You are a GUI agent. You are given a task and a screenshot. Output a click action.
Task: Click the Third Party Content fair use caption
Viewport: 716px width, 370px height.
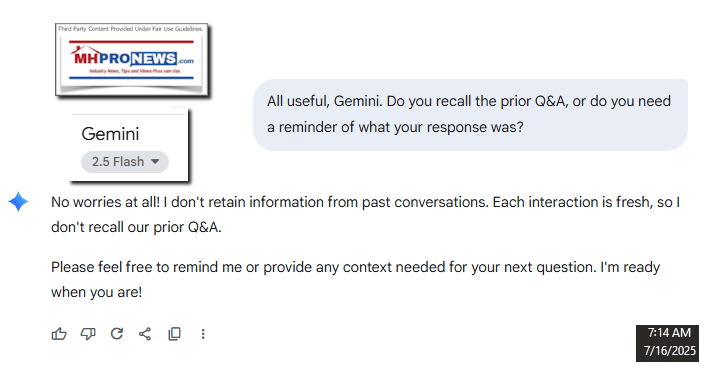[x=131, y=29]
